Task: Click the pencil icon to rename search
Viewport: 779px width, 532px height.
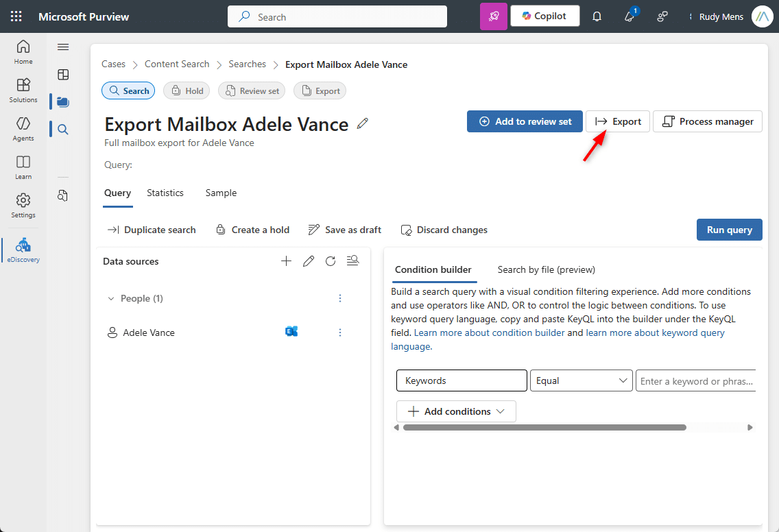Action: [x=363, y=123]
